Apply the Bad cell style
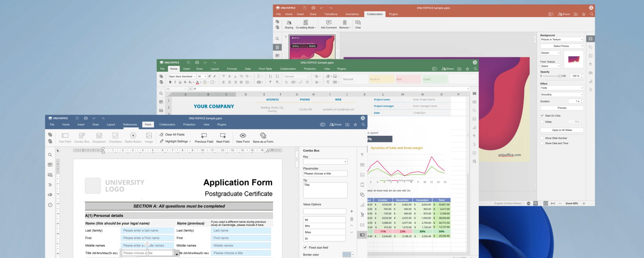Screen dimensions: 644x258 coord(408,79)
